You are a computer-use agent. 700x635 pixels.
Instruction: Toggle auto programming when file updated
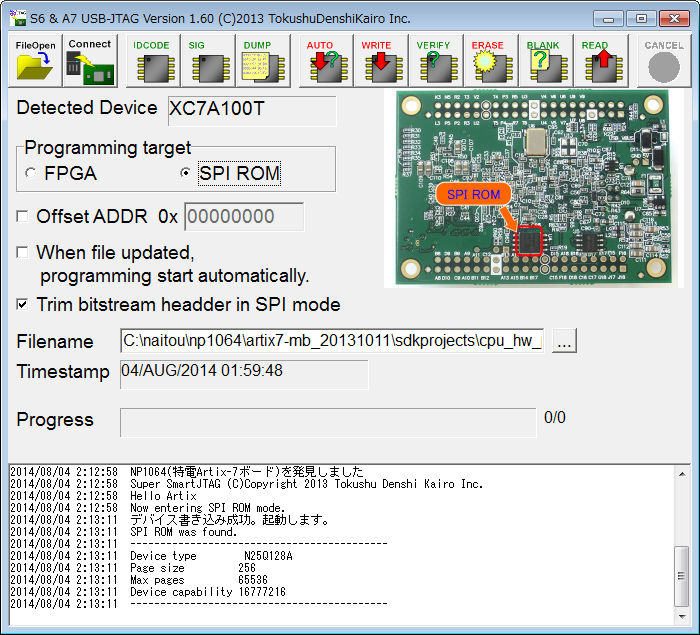(23, 253)
